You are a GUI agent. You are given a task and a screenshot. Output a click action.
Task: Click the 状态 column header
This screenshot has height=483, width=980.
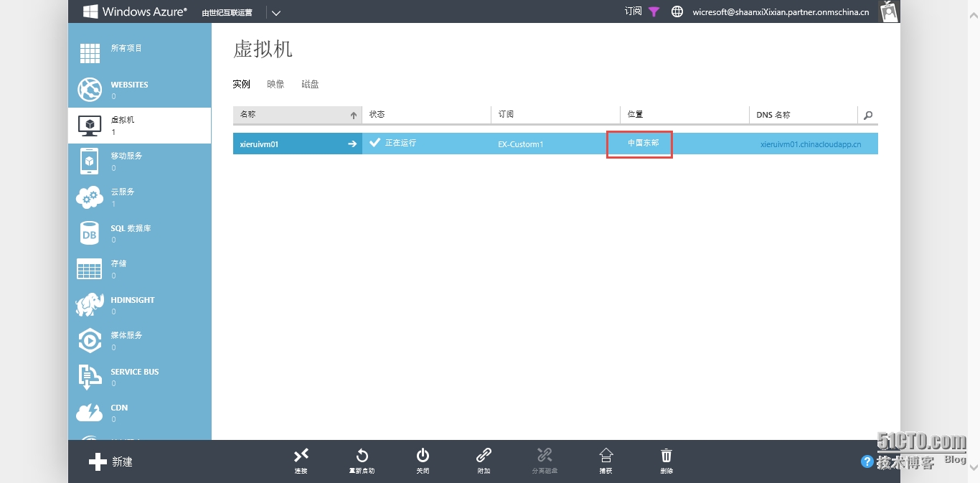(x=427, y=115)
